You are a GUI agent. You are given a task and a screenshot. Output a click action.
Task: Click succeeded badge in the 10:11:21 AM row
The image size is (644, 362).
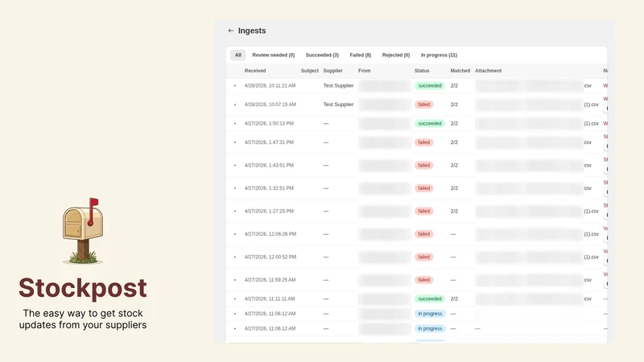(x=430, y=86)
